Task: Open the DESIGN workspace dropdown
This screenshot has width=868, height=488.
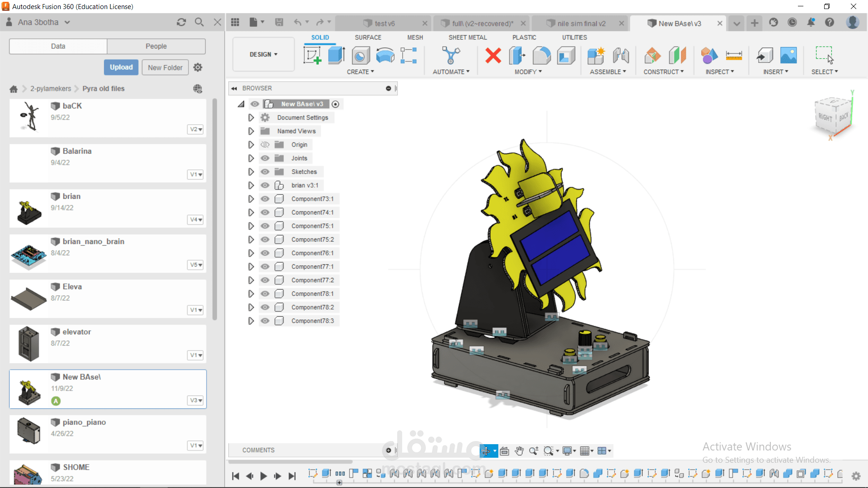Action: pyautogui.click(x=264, y=54)
